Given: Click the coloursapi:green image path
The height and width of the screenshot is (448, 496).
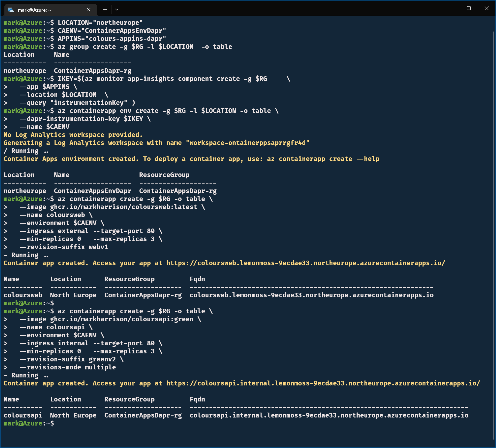Looking at the screenshot, I should (121, 319).
